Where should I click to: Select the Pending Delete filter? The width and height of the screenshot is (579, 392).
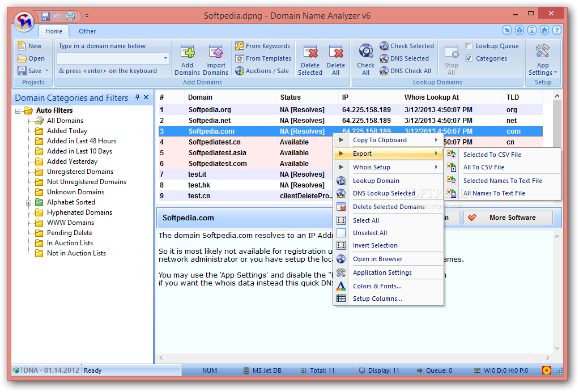[70, 233]
